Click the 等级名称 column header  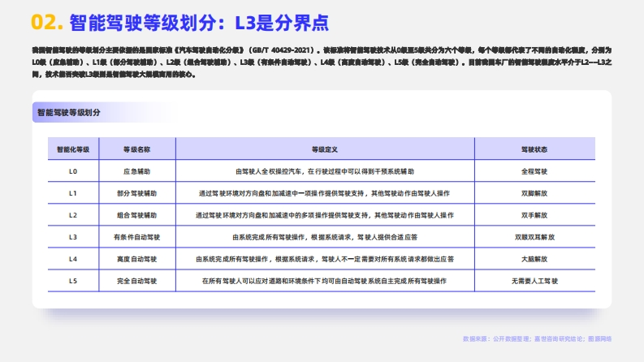point(136,149)
